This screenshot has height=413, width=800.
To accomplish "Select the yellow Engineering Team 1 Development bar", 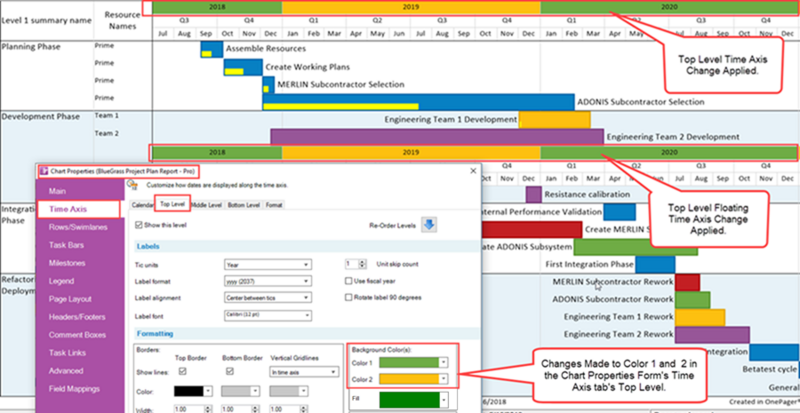I will pyautogui.click(x=555, y=119).
